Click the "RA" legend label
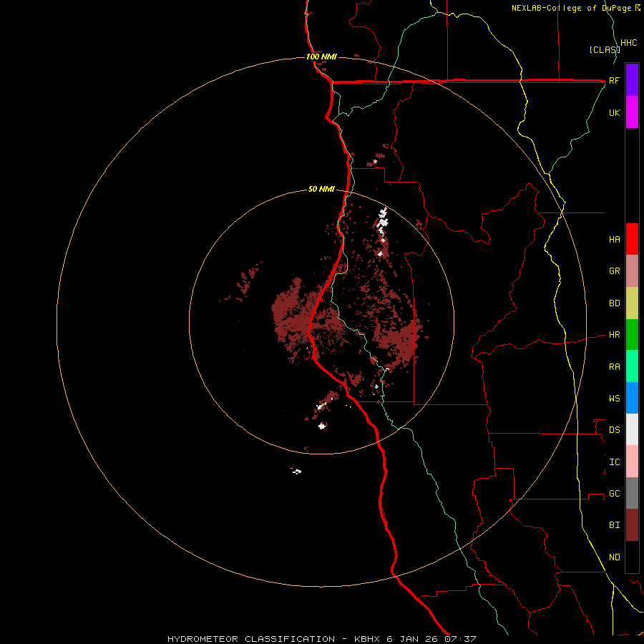This screenshot has height=644, width=644. (x=614, y=367)
